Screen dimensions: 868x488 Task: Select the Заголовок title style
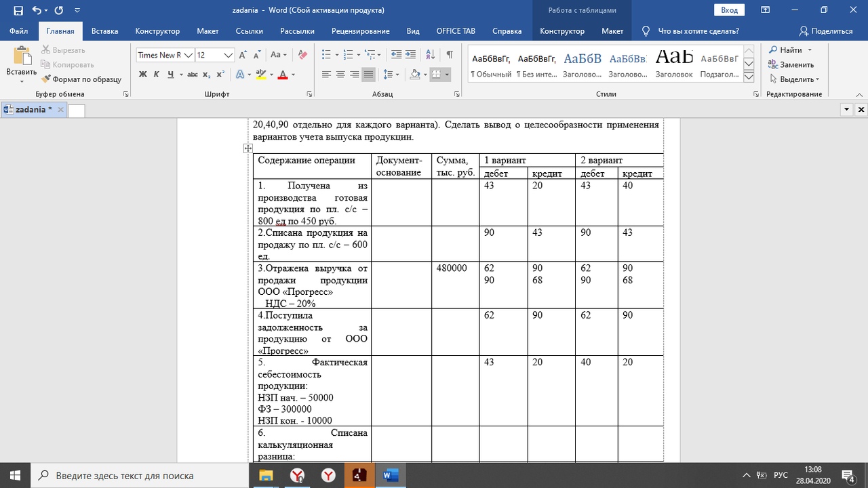tap(674, 64)
